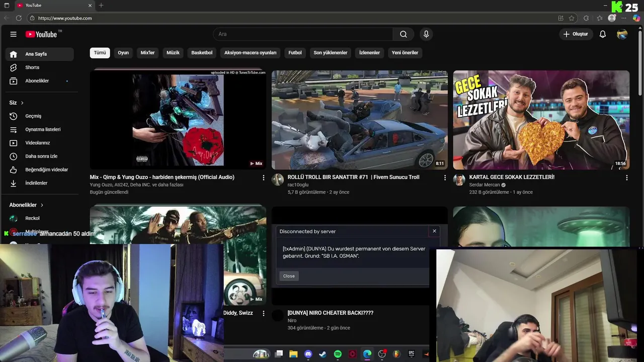Open the YouTube account avatar menu

pos(622,34)
